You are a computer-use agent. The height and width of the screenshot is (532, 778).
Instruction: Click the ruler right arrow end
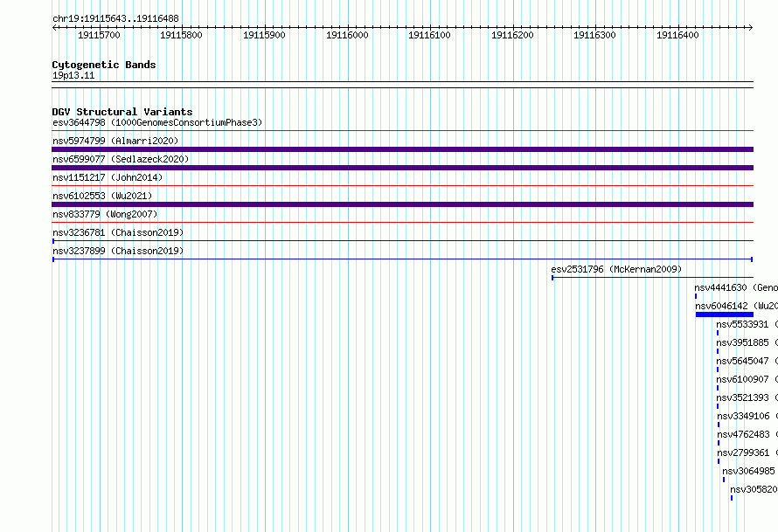pyautogui.click(x=750, y=28)
